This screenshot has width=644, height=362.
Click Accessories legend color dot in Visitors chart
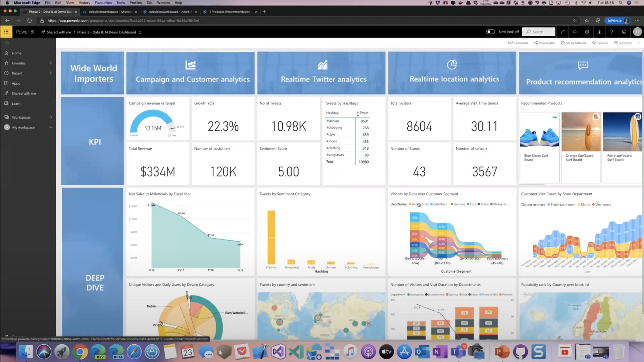(x=410, y=204)
